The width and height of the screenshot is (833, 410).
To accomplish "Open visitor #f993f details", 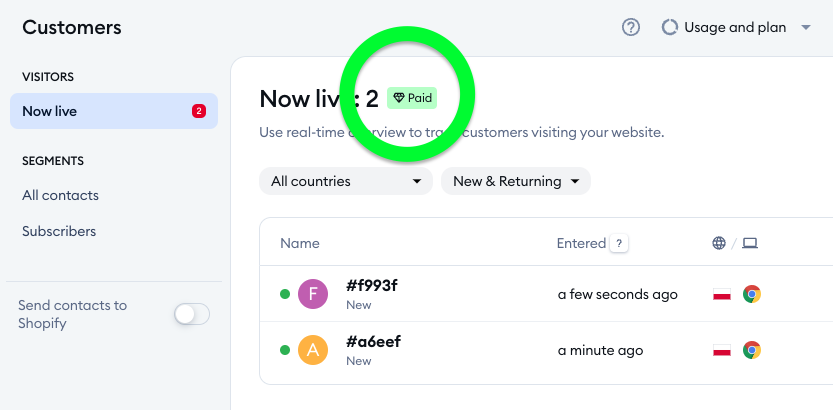I will 372,286.
